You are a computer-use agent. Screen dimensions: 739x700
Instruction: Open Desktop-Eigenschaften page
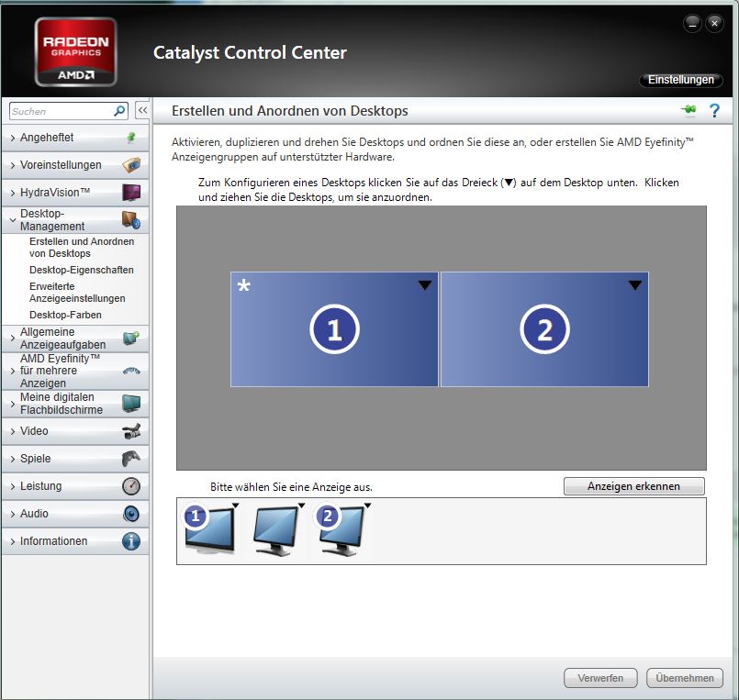[81, 270]
